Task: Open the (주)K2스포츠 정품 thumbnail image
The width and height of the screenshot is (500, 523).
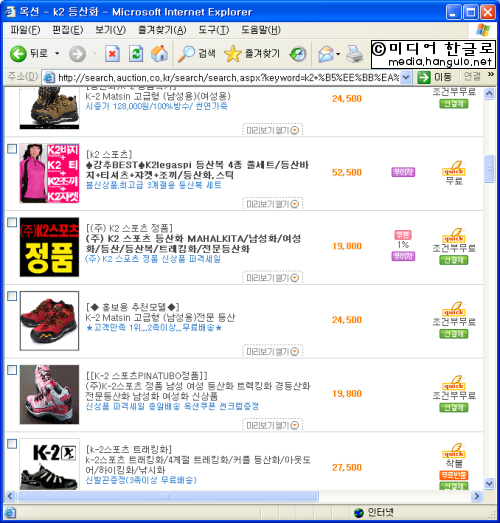Action: coord(49,247)
